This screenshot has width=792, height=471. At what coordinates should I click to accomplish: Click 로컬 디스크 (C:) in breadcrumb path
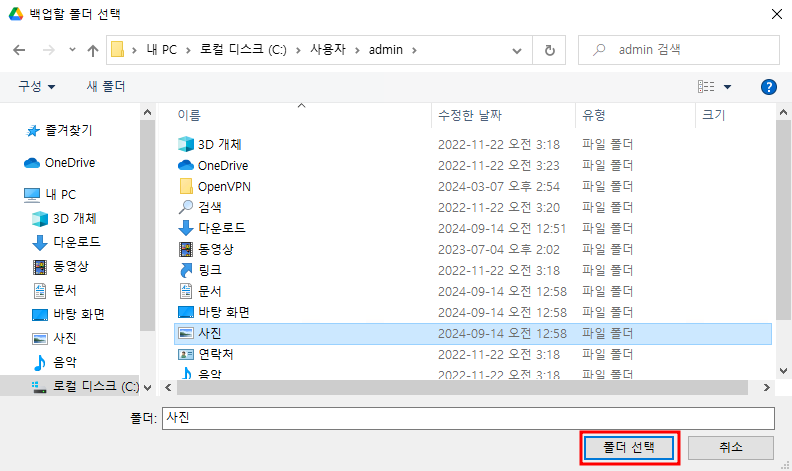click(254, 49)
